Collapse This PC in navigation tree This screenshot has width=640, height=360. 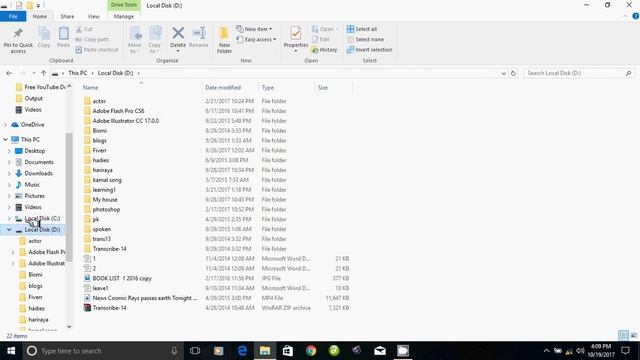(x=5, y=140)
